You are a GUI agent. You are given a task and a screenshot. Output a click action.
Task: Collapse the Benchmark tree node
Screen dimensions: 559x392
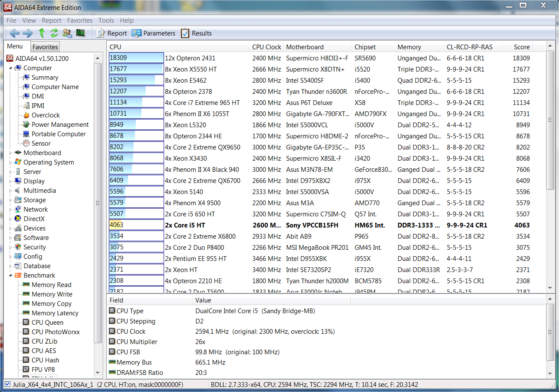[x=11, y=275]
